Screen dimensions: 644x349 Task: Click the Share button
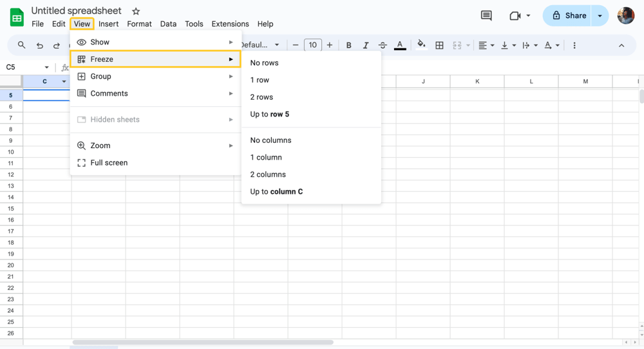point(569,15)
